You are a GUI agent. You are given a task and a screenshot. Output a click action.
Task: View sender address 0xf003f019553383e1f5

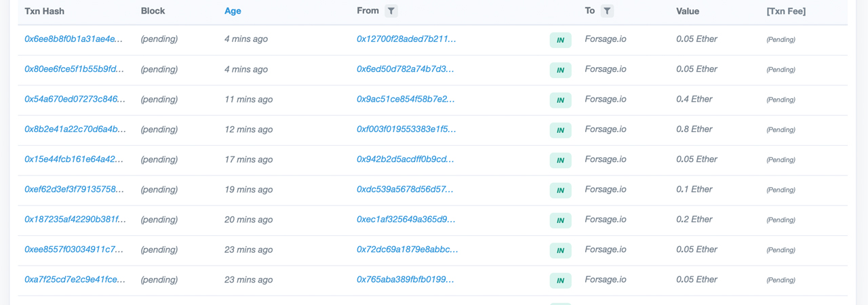pyautogui.click(x=406, y=129)
